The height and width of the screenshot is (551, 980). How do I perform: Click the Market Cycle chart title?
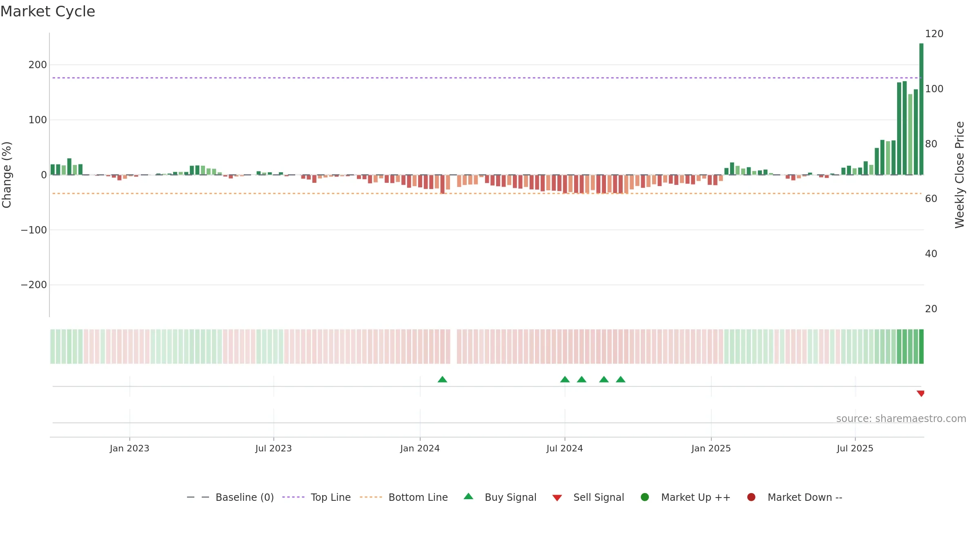(48, 11)
